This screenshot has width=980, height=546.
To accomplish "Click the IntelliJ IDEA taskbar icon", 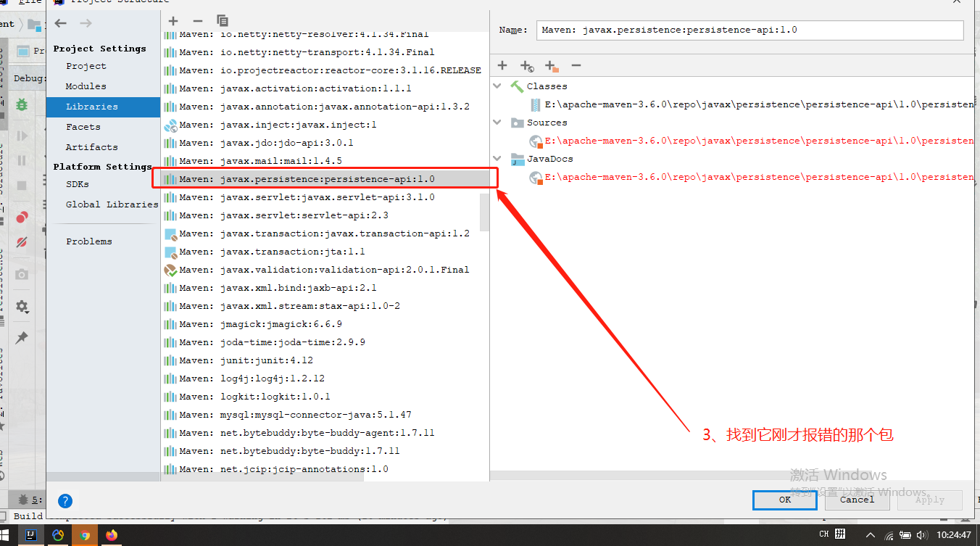I will [31, 535].
